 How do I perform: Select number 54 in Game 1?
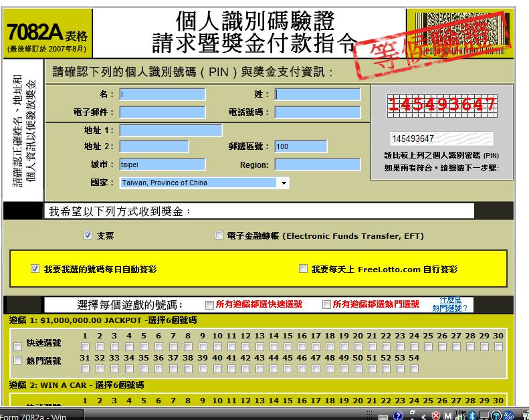(414, 369)
